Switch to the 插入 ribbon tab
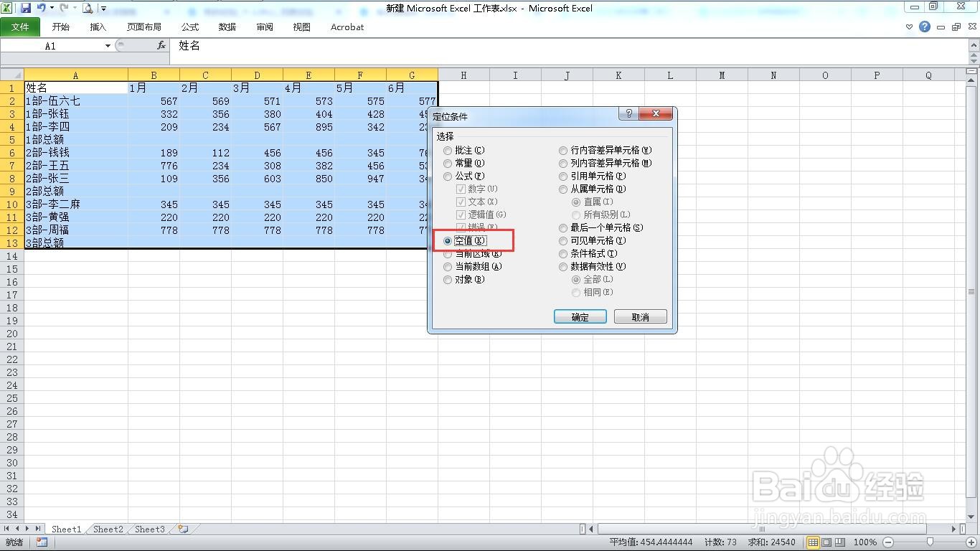 [x=98, y=27]
